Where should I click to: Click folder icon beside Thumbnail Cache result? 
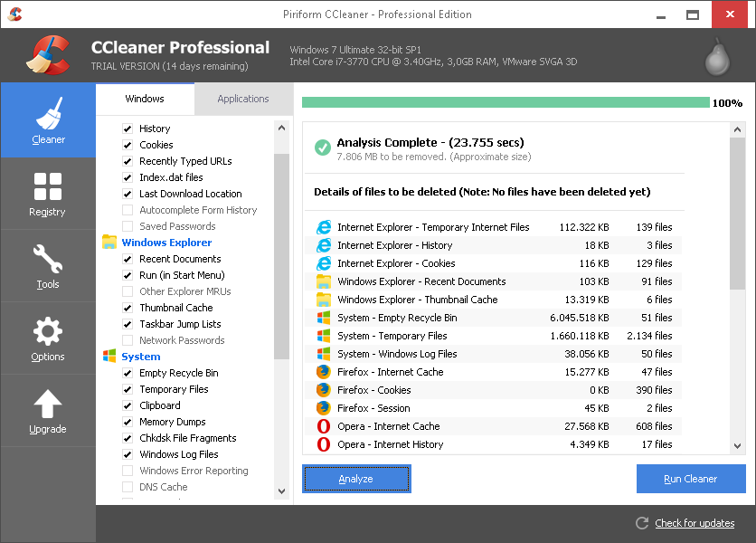click(x=324, y=300)
